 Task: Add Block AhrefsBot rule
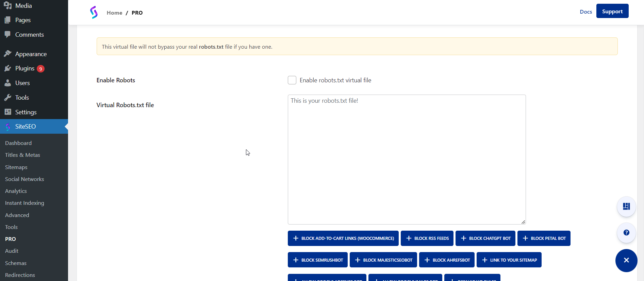click(447, 260)
